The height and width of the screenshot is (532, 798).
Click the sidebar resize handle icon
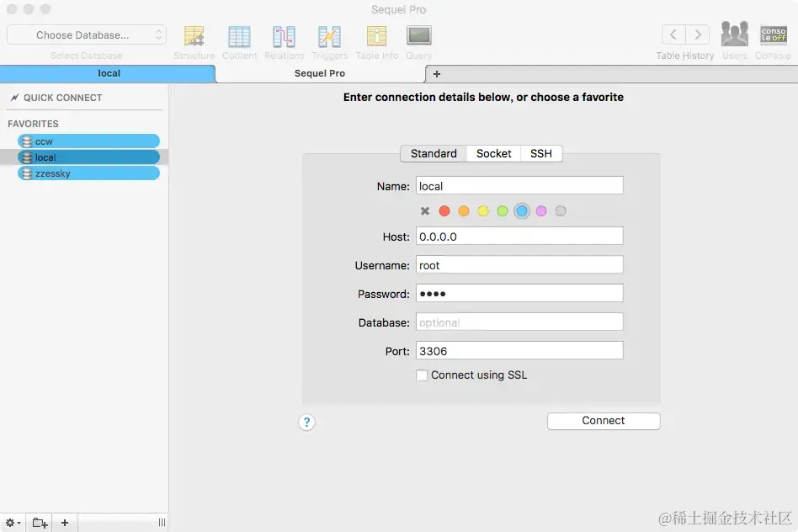click(162, 523)
